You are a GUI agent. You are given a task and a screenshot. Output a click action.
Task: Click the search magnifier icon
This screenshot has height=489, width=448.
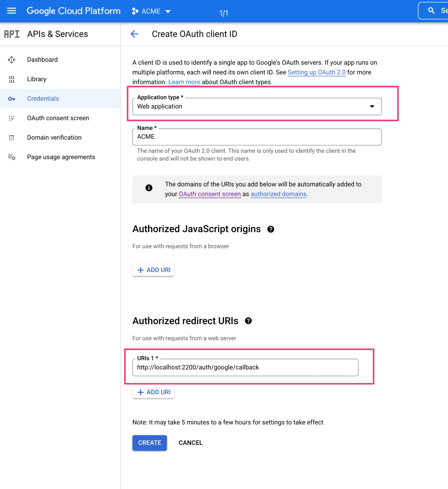coord(431,11)
